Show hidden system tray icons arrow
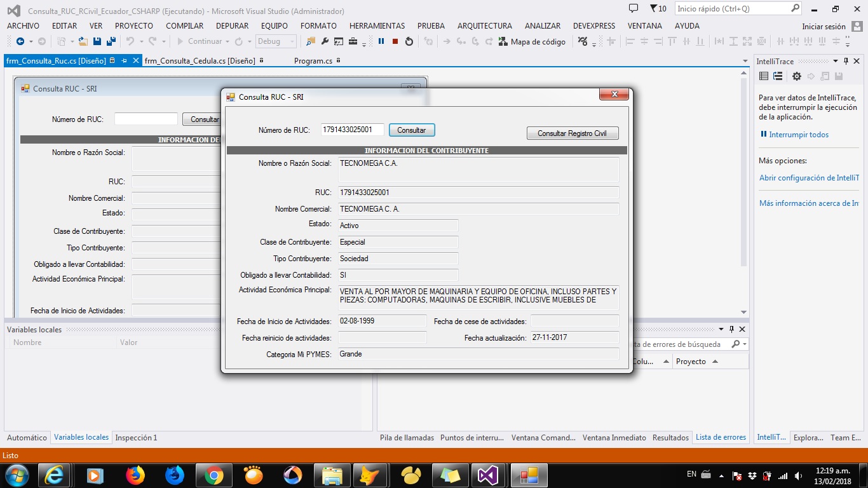This screenshot has height=488, width=868. pyautogui.click(x=721, y=475)
